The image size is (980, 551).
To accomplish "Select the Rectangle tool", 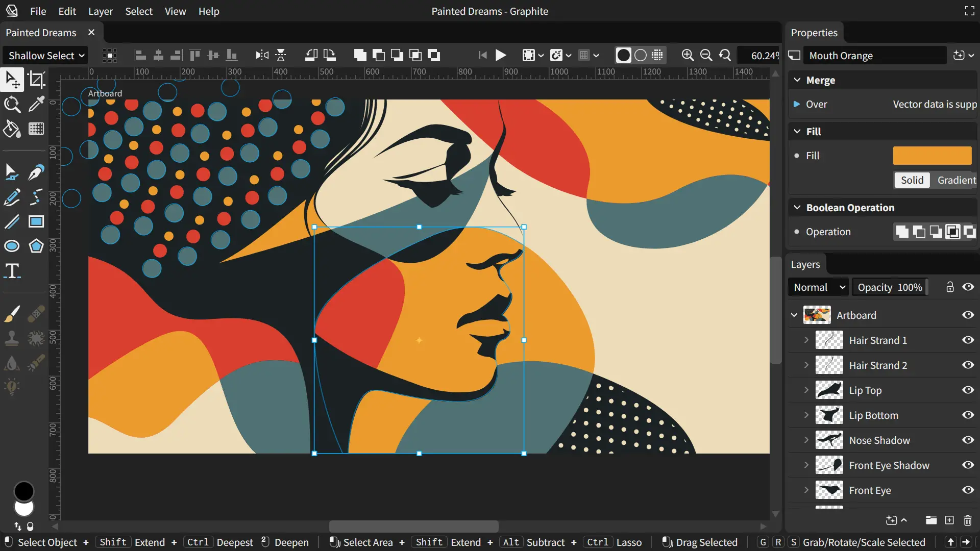I will [x=36, y=221].
